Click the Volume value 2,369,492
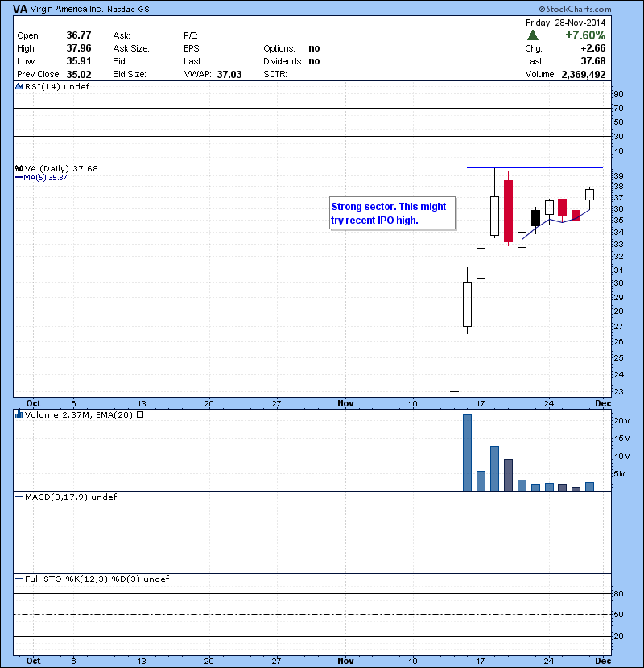Image resolution: width=644 pixels, height=668 pixels. pyautogui.click(x=584, y=75)
